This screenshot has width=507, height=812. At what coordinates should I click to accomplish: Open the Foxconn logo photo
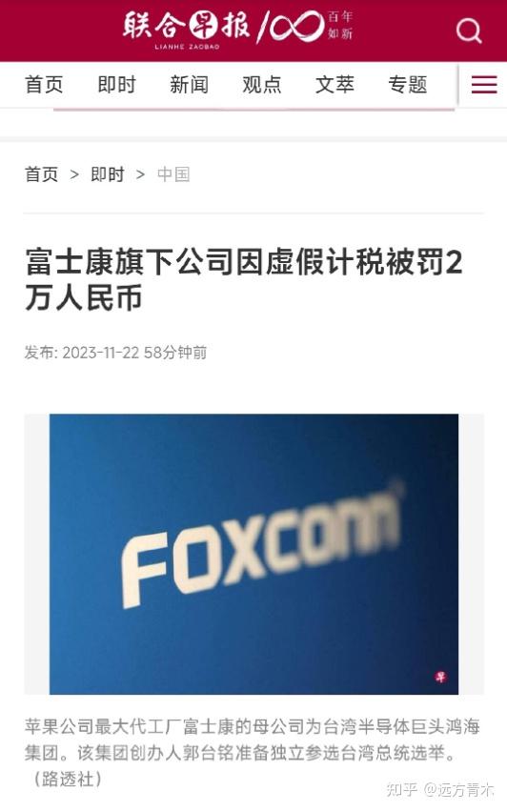253,554
